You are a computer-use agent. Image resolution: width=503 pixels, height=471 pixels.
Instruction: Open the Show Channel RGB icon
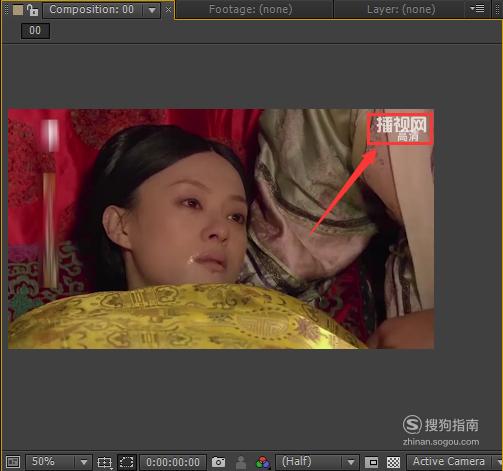(x=263, y=462)
